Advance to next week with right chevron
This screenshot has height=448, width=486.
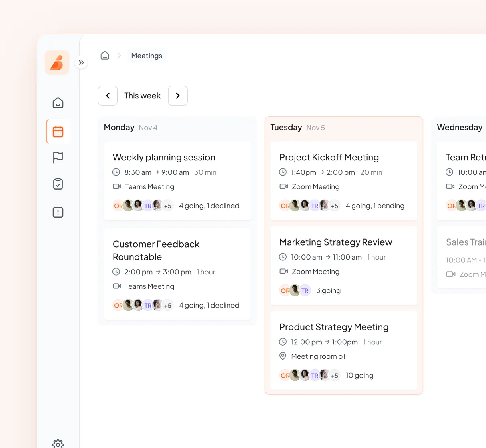178,96
